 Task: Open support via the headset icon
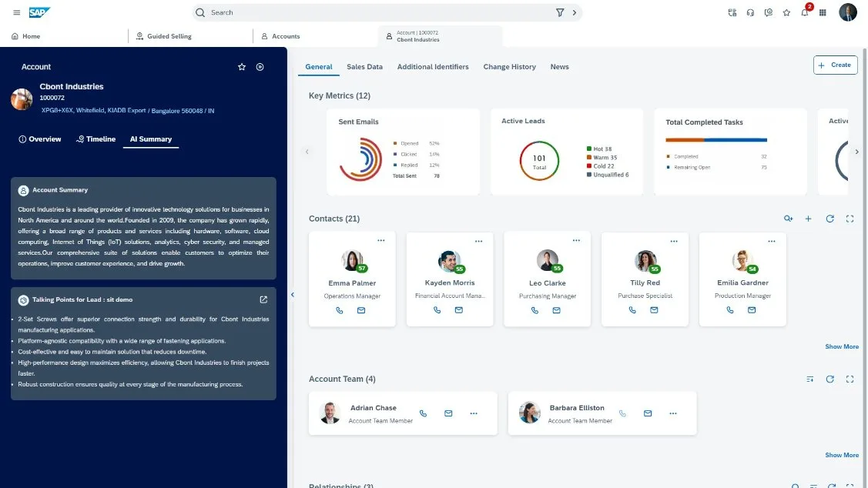pyautogui.click(x=749, y=12)
